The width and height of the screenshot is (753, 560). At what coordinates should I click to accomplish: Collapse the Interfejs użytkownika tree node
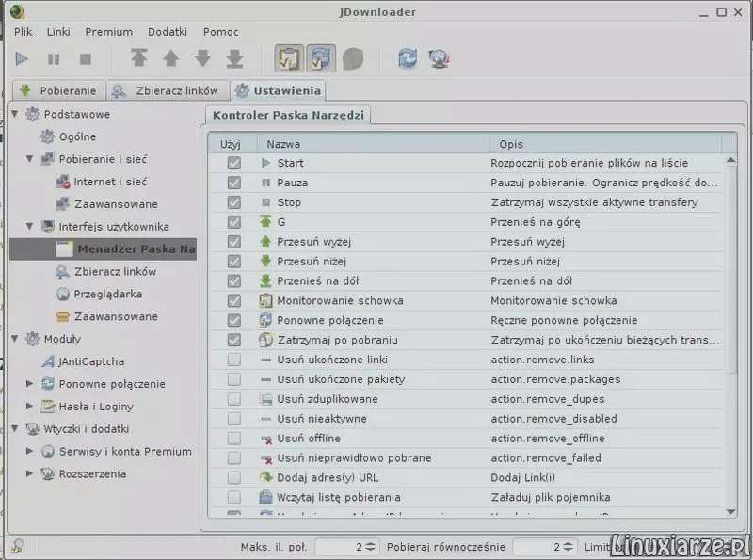(30, 226)
